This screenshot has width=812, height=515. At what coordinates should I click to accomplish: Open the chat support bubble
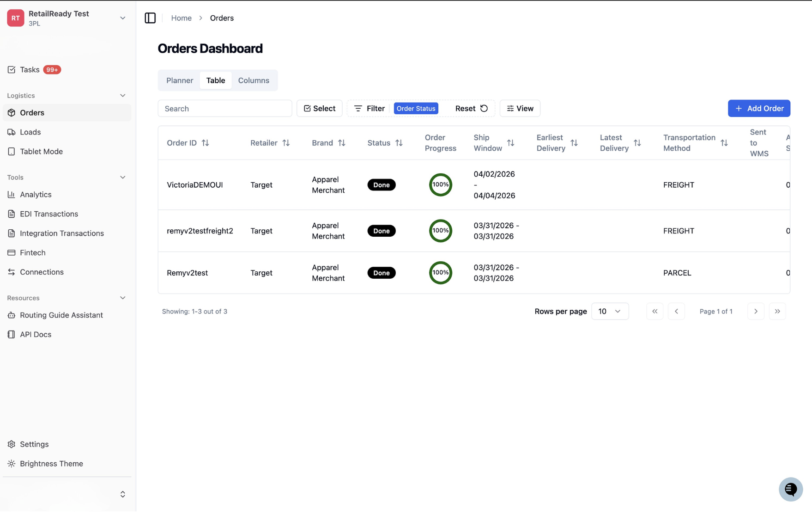click(790, 489)
